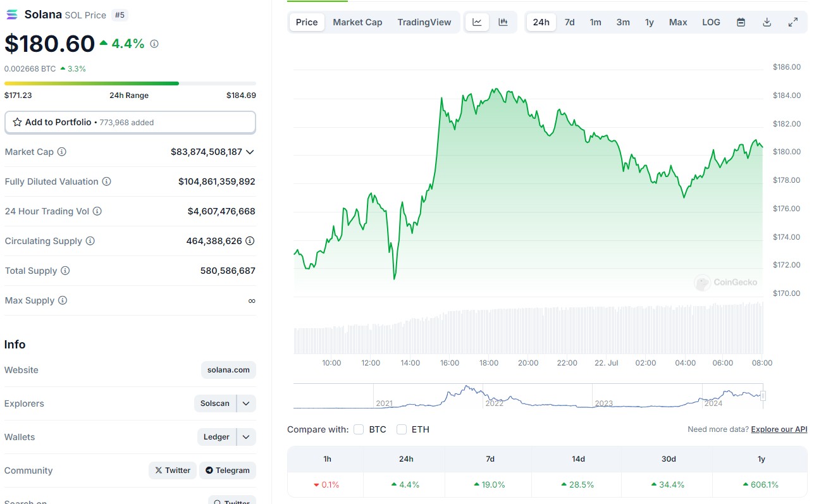Click the #5 rank badge
Viewport: 814px width, 504px height.
(x=120, y=15)
